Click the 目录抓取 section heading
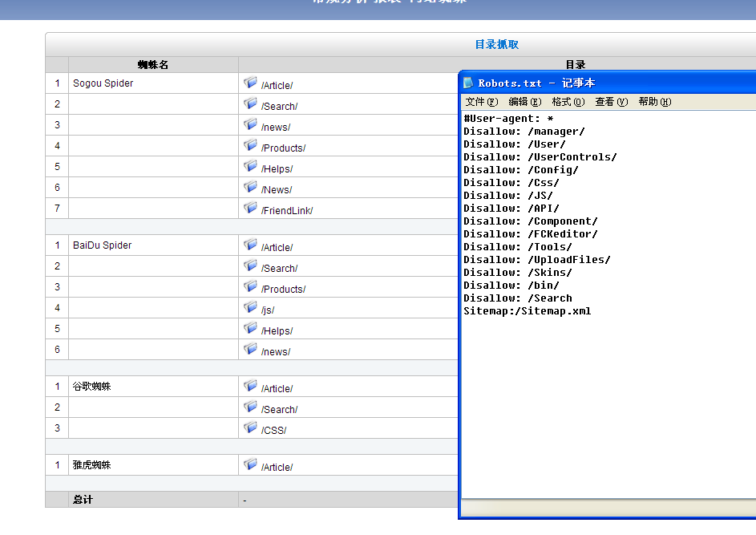756x535 pixels. pos(497,45)
